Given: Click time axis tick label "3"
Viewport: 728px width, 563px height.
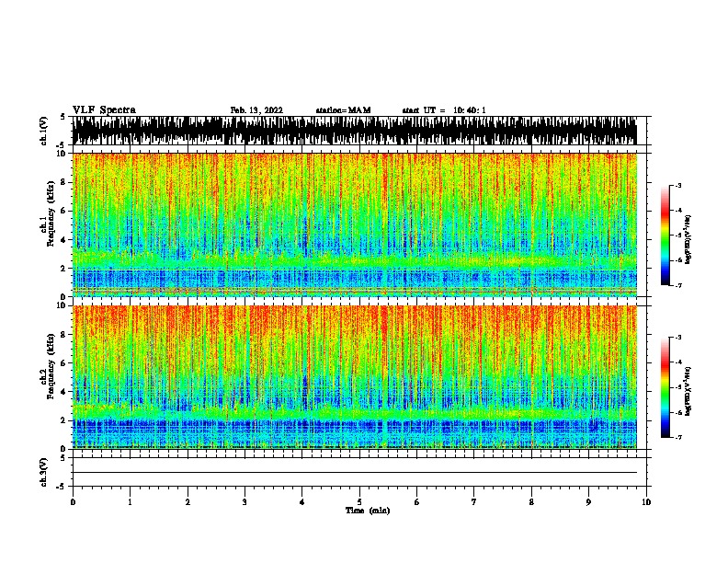Looking at the screenshot, I should point(245,502).
